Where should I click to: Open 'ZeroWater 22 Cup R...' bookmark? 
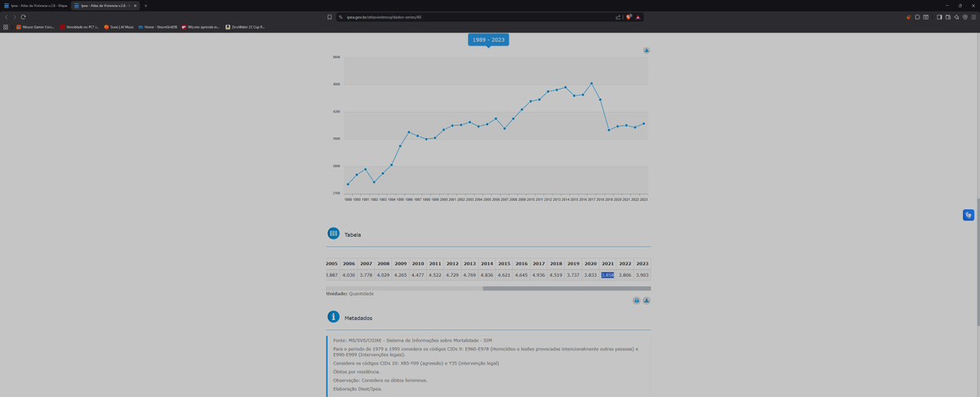coord(246,27)
